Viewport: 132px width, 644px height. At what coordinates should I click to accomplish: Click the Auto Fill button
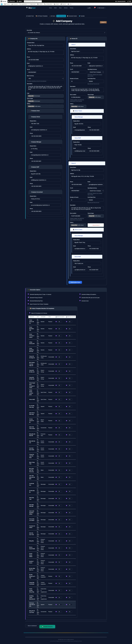[x=103, y=22]
